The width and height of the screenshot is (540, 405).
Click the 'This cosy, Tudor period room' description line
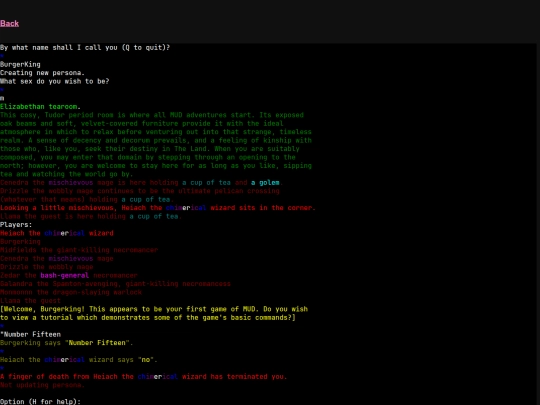coord(152,115)
